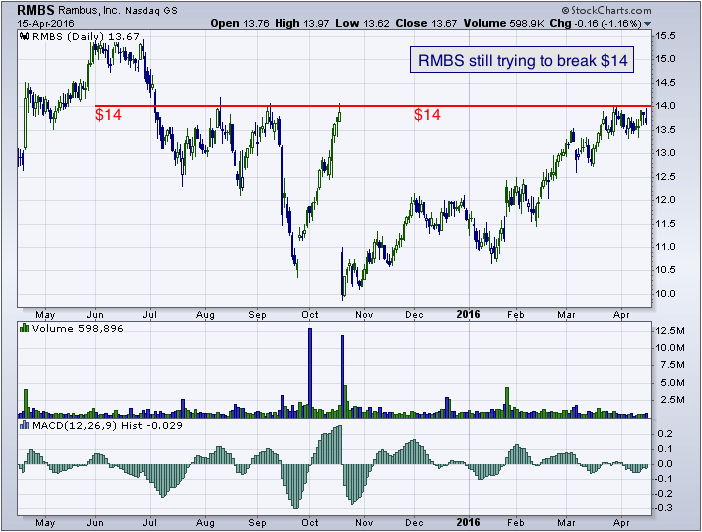Click the 'Dec' label beneath the MACD panel
This screenshot has width=702, height=532.
[x=414, y=523]
